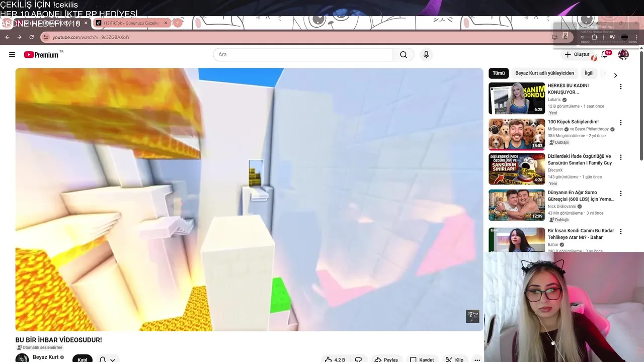Open more actions under the video
The height and width of the screenshot is (362, 644).
[477, 359]
